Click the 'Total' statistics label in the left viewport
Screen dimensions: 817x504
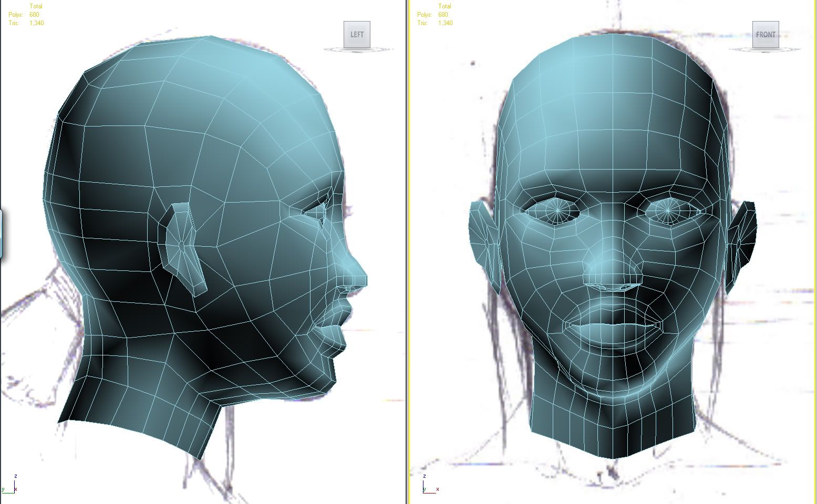pos(36,6)
